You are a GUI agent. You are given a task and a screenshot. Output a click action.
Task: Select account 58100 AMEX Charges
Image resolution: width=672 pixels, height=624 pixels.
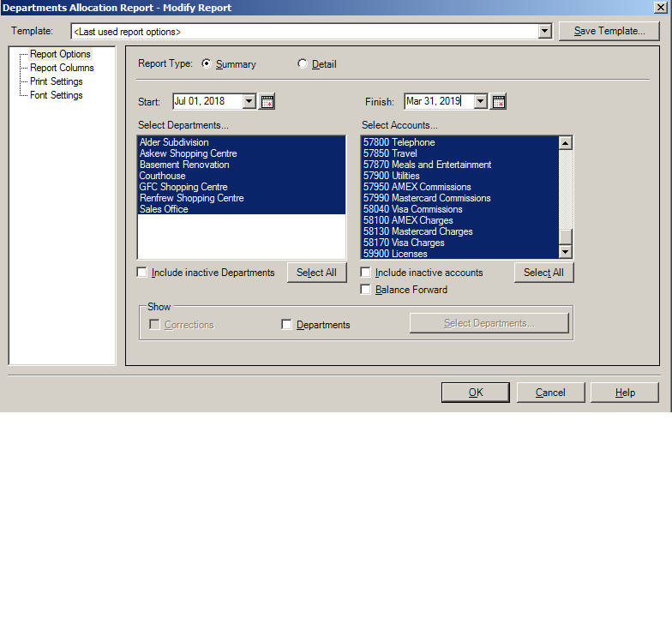click(x=460, y=220)
